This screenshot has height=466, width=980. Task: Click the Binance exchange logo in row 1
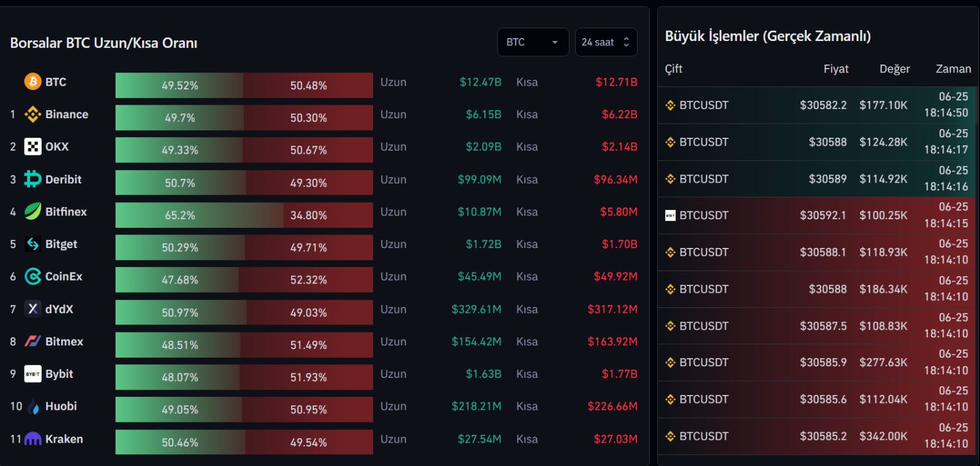[x=32, y=114]
